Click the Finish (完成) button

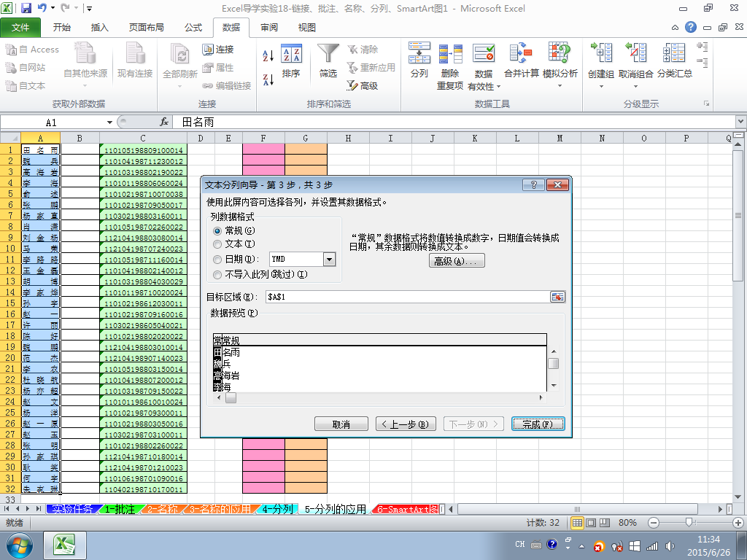click(x=538, y=424)
